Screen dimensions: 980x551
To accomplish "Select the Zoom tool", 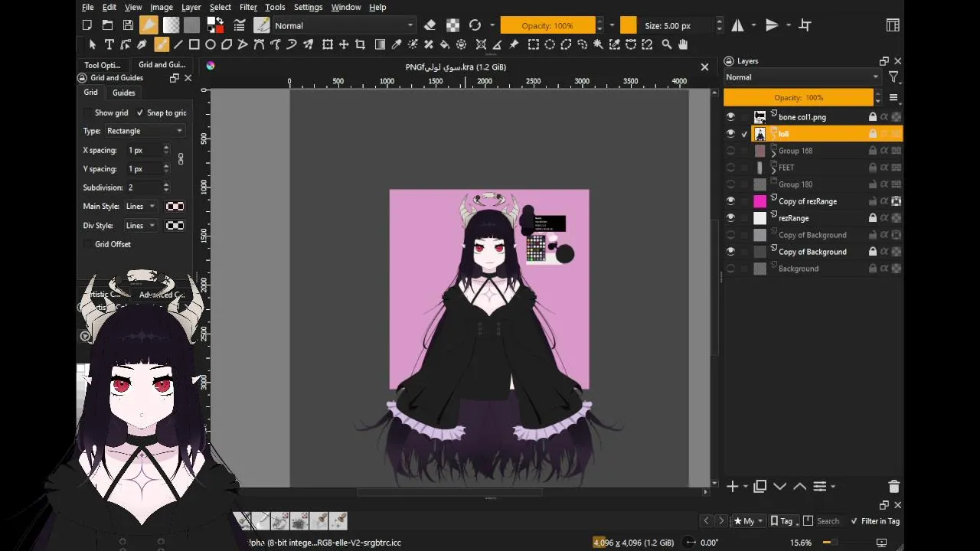I will (x=667, y=44).
